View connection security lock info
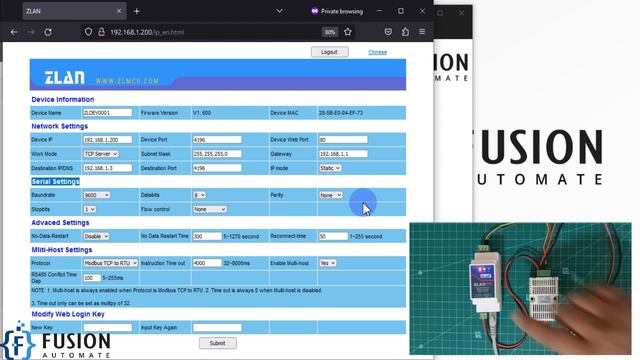The image size is (640, 360). pyautogui.click(x=101, y=32)
